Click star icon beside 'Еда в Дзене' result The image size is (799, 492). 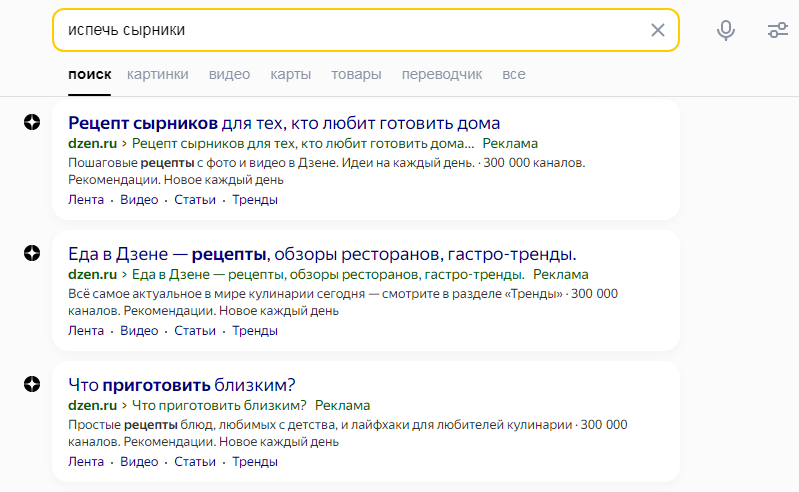coord(32,253)
